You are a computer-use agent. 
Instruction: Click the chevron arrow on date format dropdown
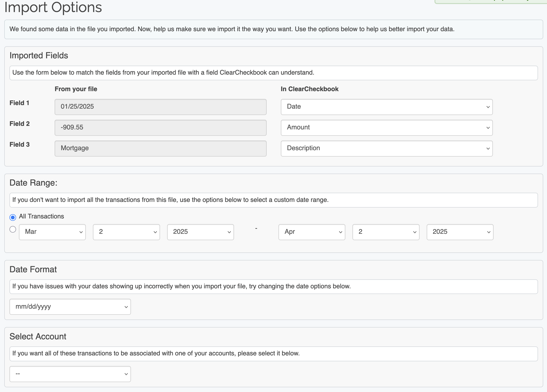pos(126,307)
